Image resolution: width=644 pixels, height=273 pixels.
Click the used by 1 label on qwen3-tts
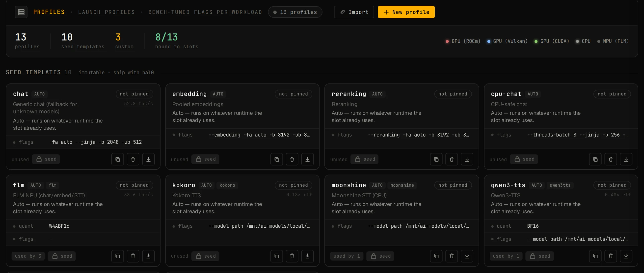[x=506, y=256]
